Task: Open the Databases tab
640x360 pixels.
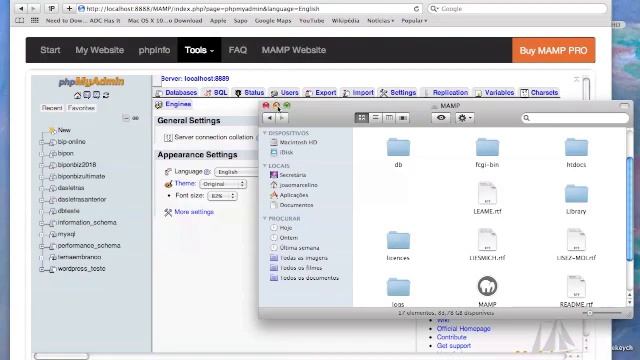Action: point(177,93)
